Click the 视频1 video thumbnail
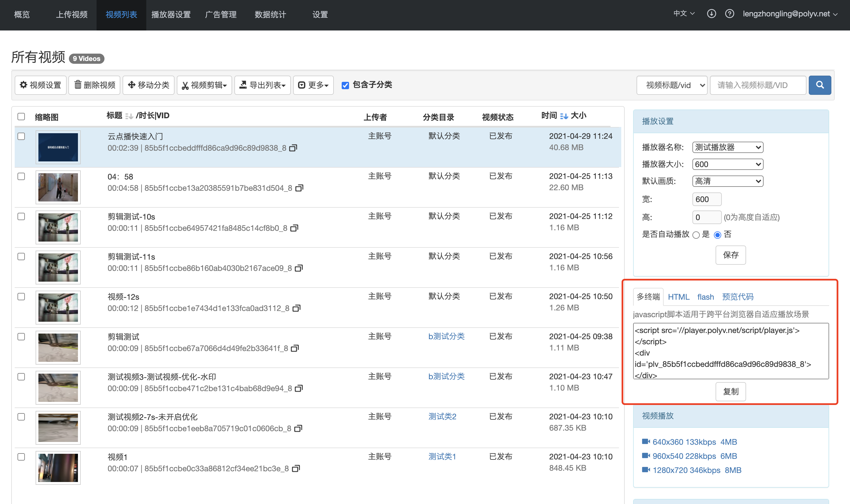Viewport: 850px width, 504px height. 58,468
